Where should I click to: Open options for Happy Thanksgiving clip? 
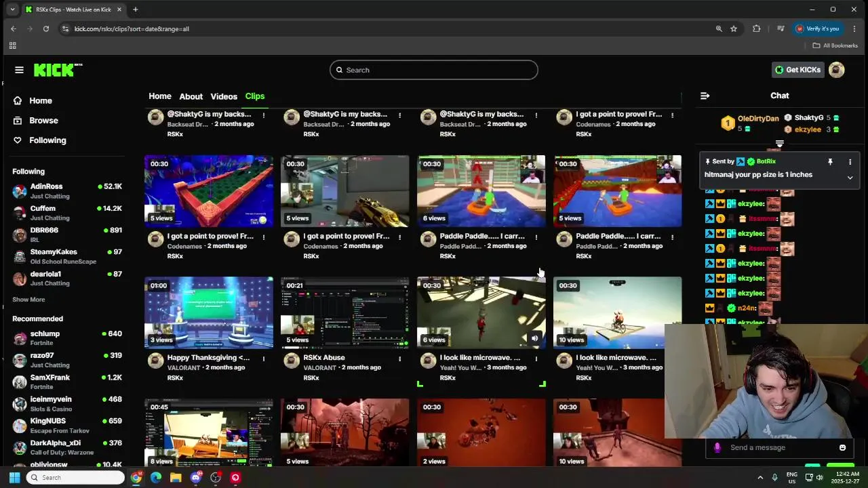(264, 359)
